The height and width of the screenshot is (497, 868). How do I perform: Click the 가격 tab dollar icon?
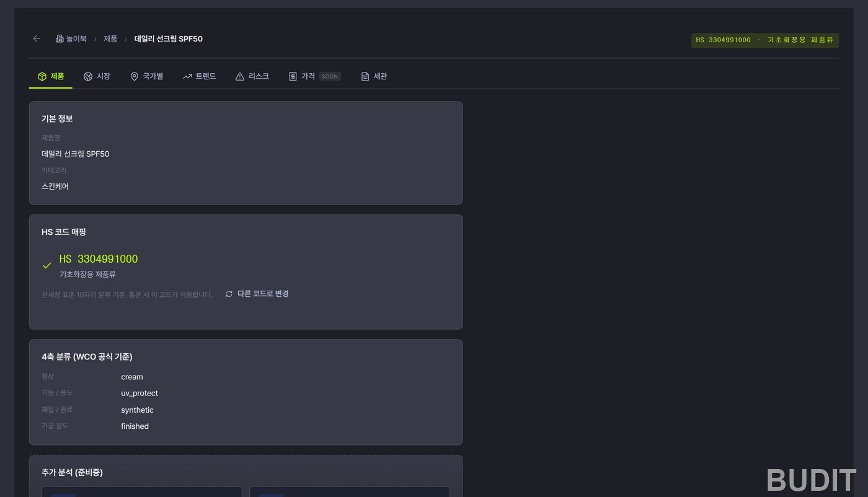tap(293, 76)
